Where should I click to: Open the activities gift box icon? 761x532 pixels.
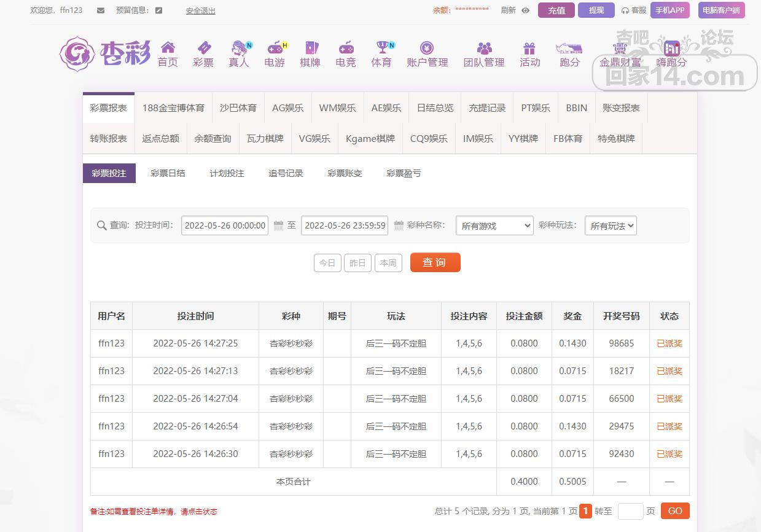coord(529,48)
